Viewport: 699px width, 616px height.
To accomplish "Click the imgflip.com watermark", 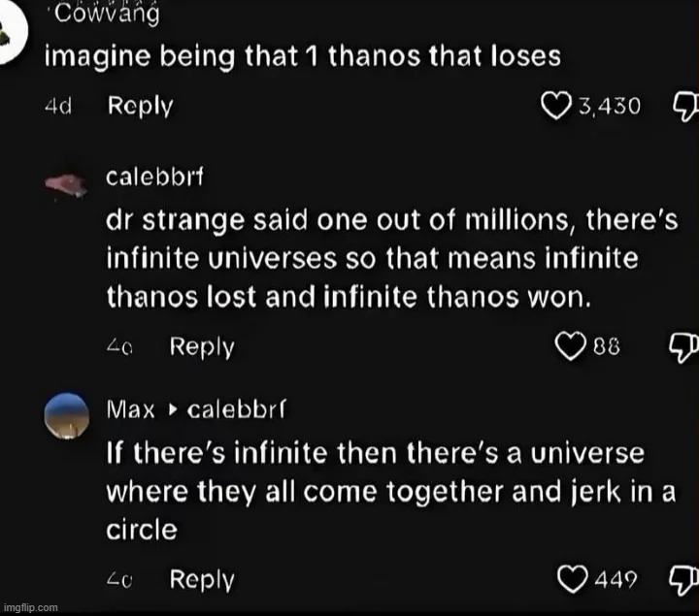I will (x=30, y=606).
